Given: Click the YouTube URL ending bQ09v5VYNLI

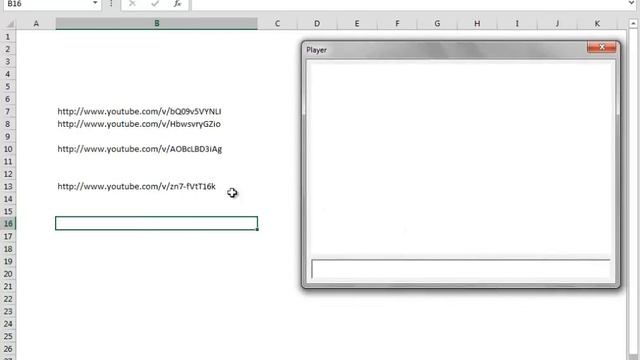Looking at the screenshot, I should pos(139,111).
